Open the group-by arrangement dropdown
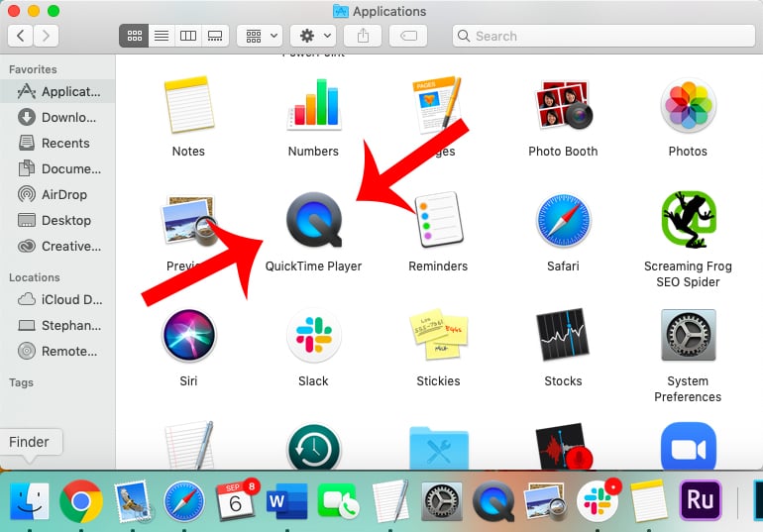This screenshot has width=763, height=532. tap(260, 36)
